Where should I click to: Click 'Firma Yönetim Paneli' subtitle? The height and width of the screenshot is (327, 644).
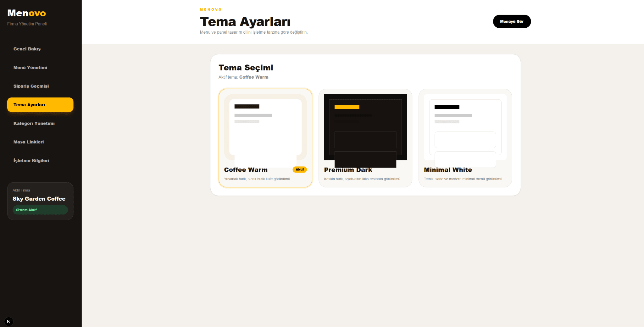point(27,24)
